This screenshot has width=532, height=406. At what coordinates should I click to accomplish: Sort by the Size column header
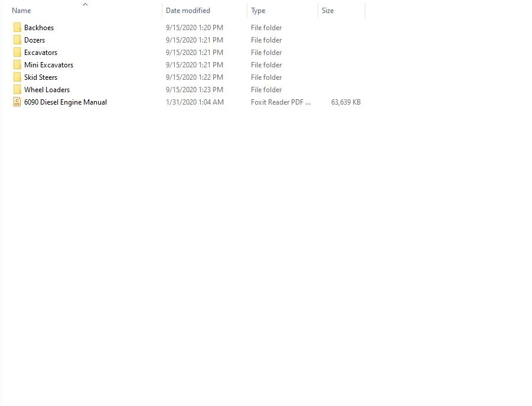click(328, 11)
